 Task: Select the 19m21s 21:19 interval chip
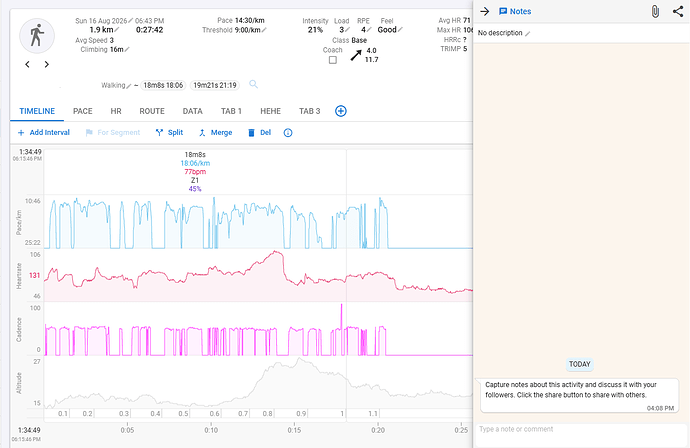coord(215,85)
